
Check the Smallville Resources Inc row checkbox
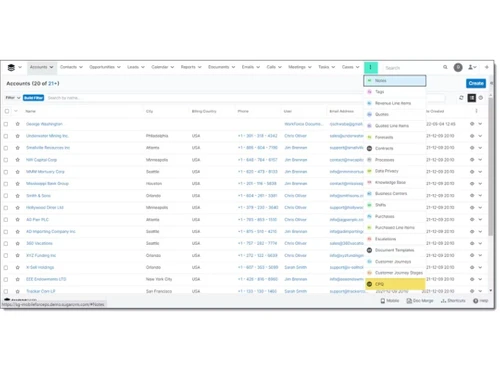click(x=6, y=148)
